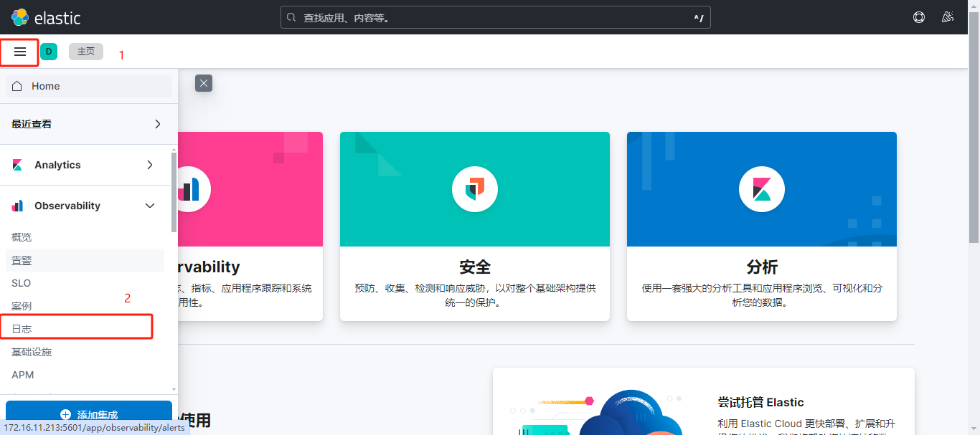Click the sidebar navigation scrollbar
This screenshot has width=980, height=435.
(x=174, y=192)
